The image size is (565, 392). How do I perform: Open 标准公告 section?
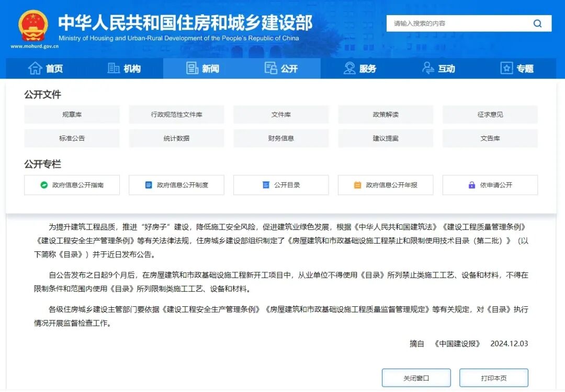point(72,138)
